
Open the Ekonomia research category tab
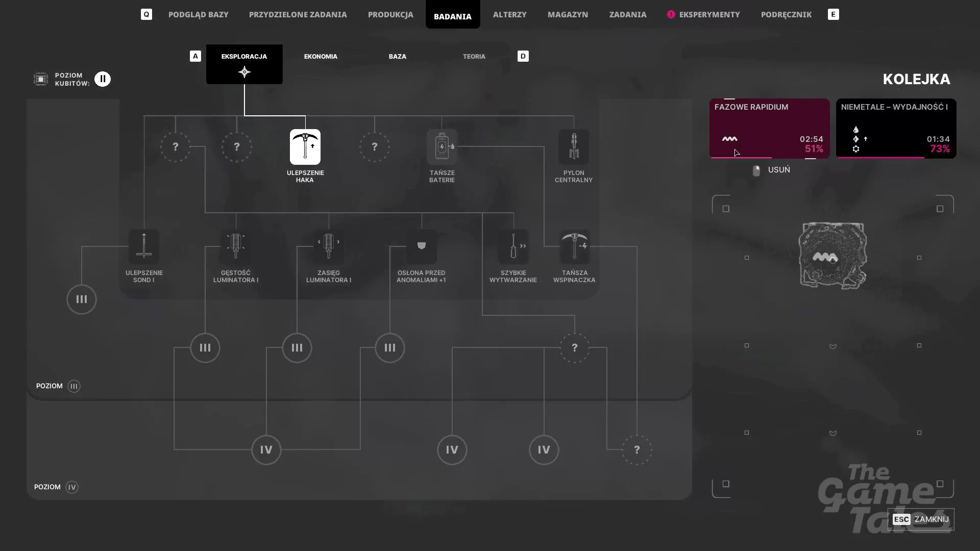321,57
